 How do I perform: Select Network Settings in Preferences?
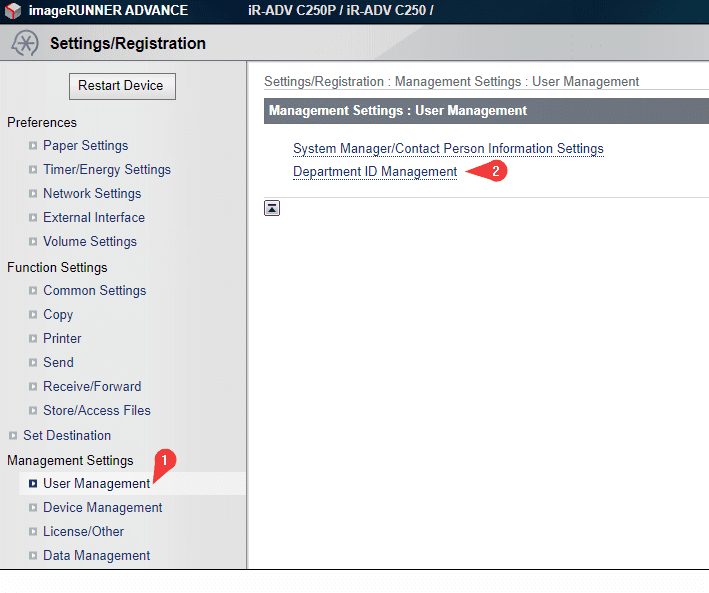[92, 194]
